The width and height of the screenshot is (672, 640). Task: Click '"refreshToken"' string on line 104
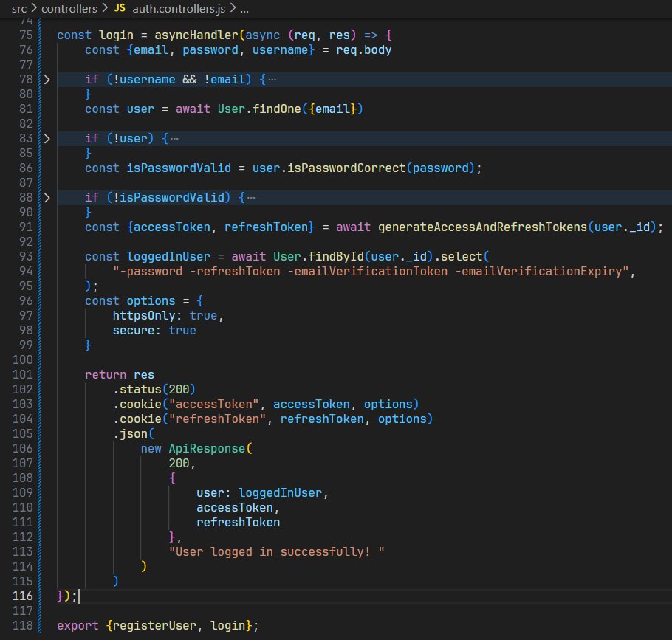pos(217,419)
